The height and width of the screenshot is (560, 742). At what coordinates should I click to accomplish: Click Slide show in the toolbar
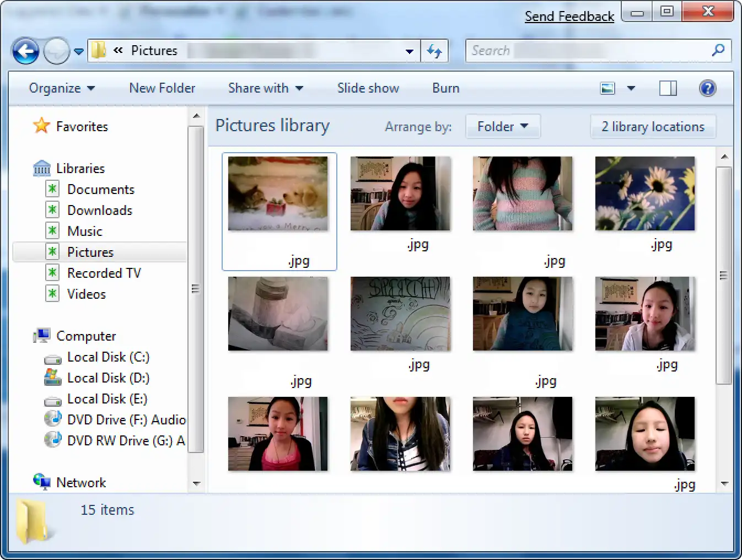(x=368, y=88)
